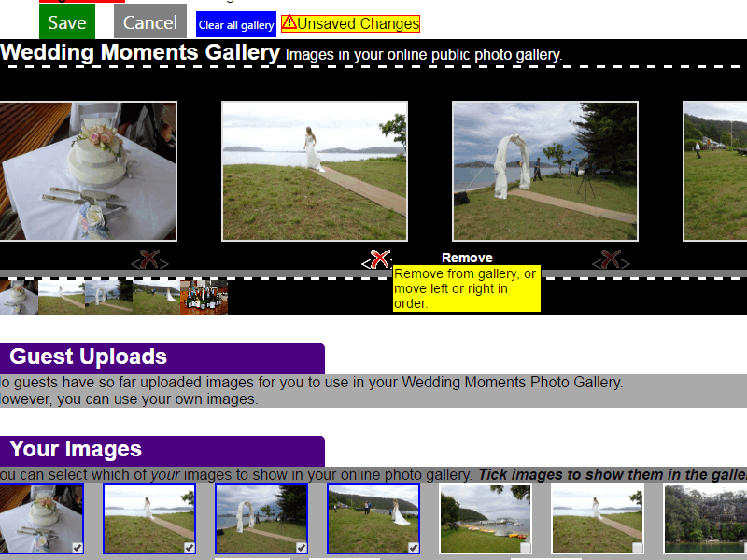
Task: Click the Unsaved Changes warning label
Action: tap(351, 23)
